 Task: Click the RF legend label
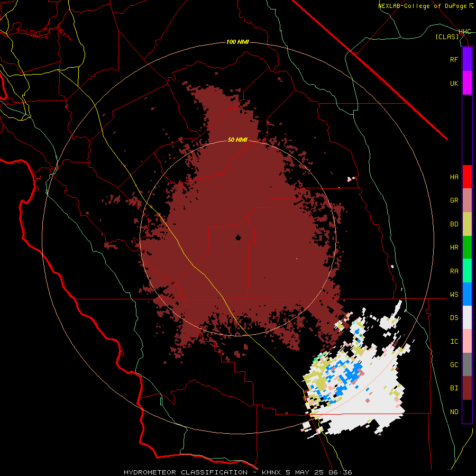[x=454, y=59]
